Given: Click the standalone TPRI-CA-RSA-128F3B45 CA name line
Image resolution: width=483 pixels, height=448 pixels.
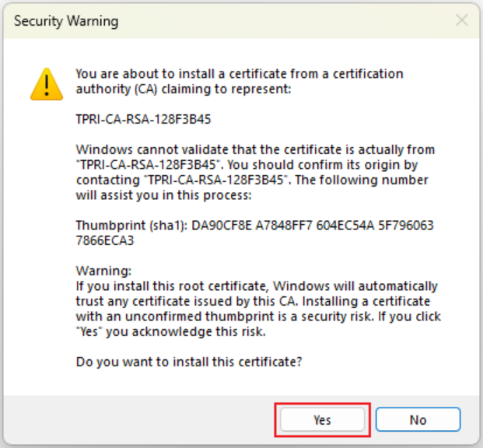Looking at the screenshot, I should click(143, 120).
